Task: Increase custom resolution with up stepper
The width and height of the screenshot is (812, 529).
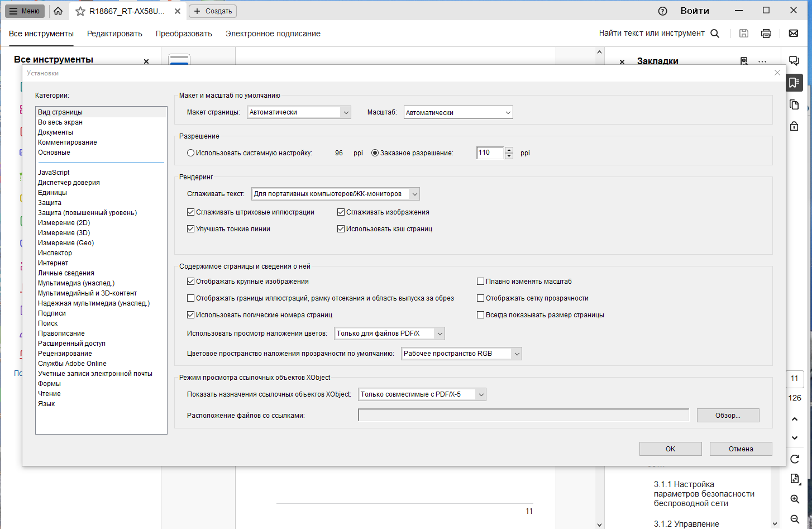Action: tap(509, 150)
